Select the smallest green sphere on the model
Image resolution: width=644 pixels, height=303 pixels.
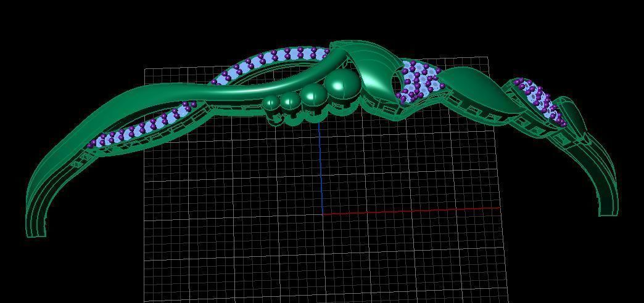click(271, 102)
